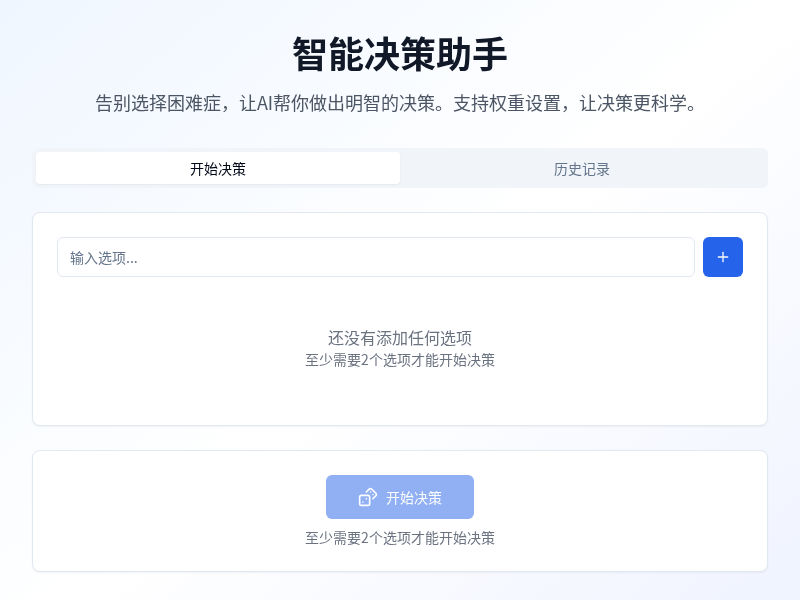This screenshot has height=600, width=800.
Task: Focus the 输入选项 text field
Action: click(x=376, y=257)
